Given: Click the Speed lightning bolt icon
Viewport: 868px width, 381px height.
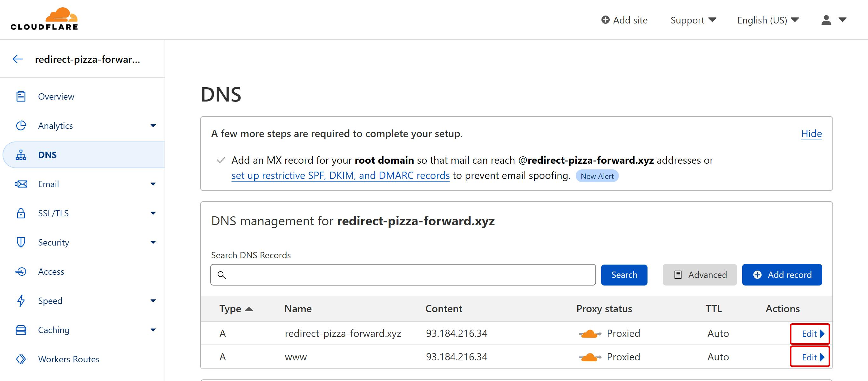Looking at the screenshot, I should click(x=21, y=300).
